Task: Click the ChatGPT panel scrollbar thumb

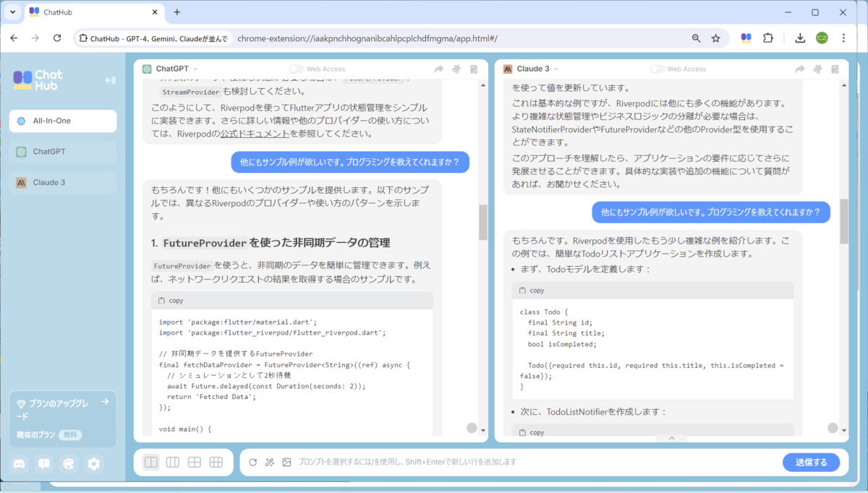Action: click(x=483, y=223)
